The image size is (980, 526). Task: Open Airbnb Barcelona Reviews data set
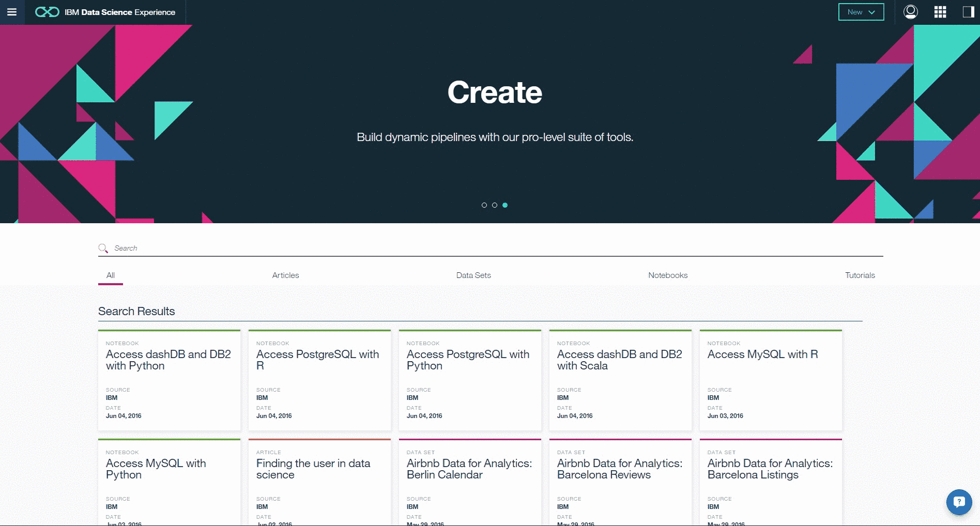620,482
